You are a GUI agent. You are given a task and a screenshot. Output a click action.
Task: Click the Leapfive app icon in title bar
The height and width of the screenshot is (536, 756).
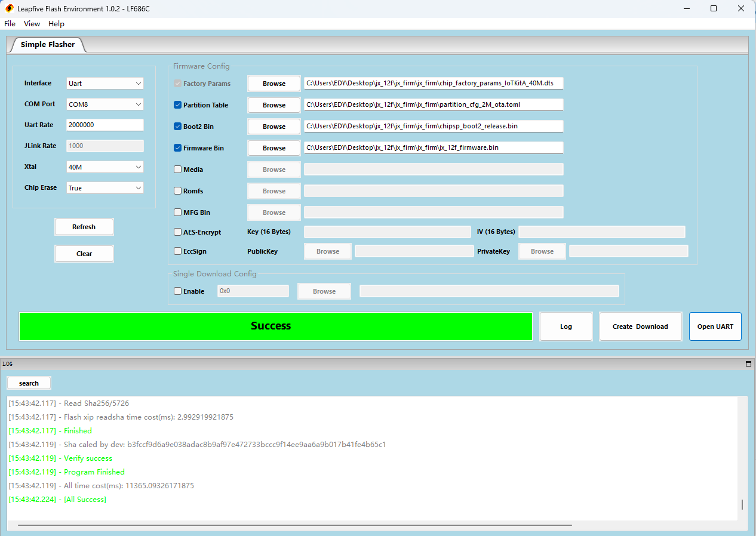[10, 9]
